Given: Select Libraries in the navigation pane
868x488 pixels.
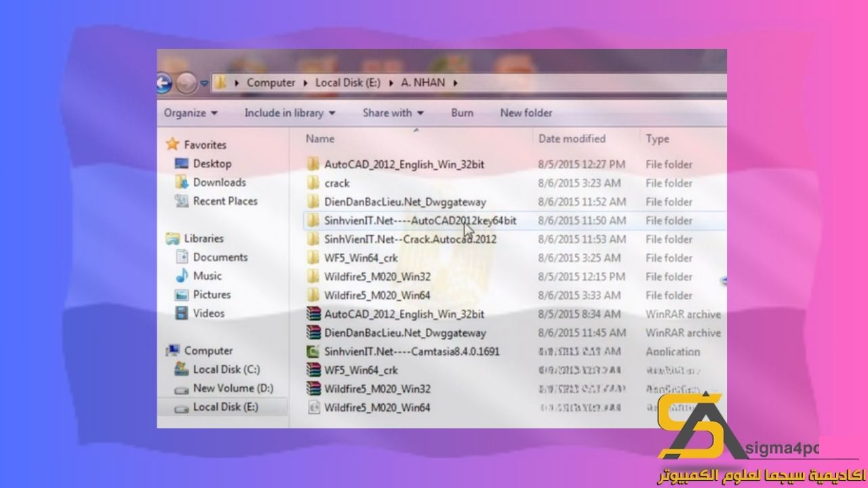Looking at the screenshot, I should (204, 239).
